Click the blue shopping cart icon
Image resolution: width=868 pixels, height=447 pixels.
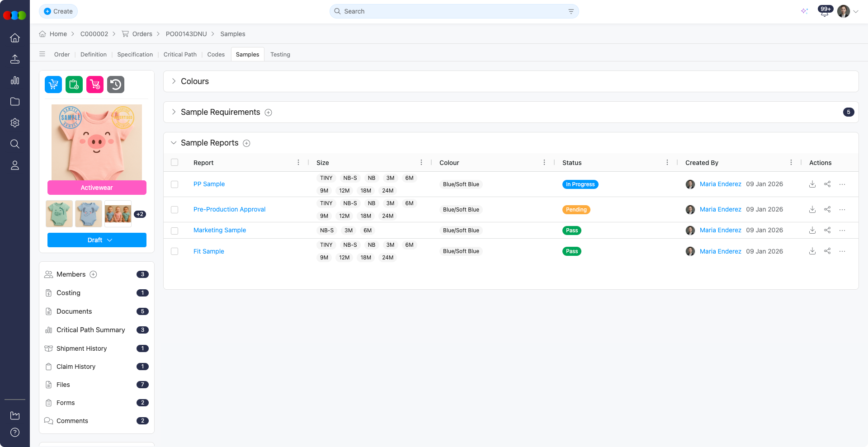pyautogui.click(x=53, y=84)
